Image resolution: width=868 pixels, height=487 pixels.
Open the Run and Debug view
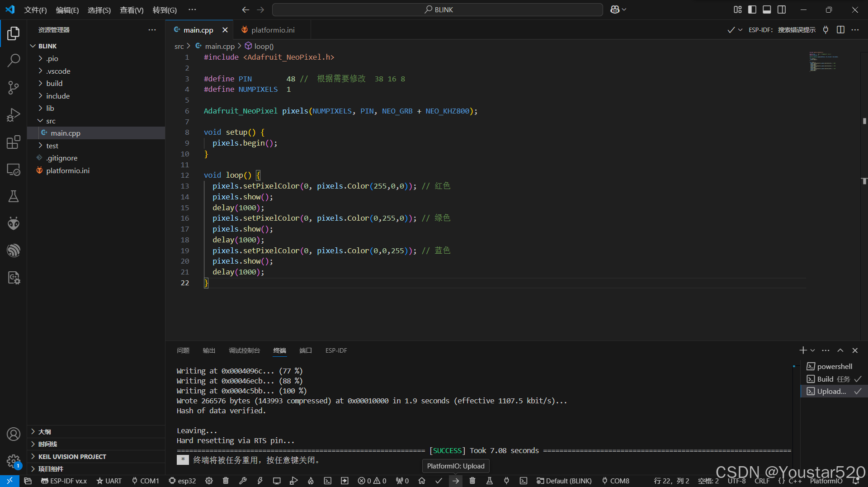point(14,115)
